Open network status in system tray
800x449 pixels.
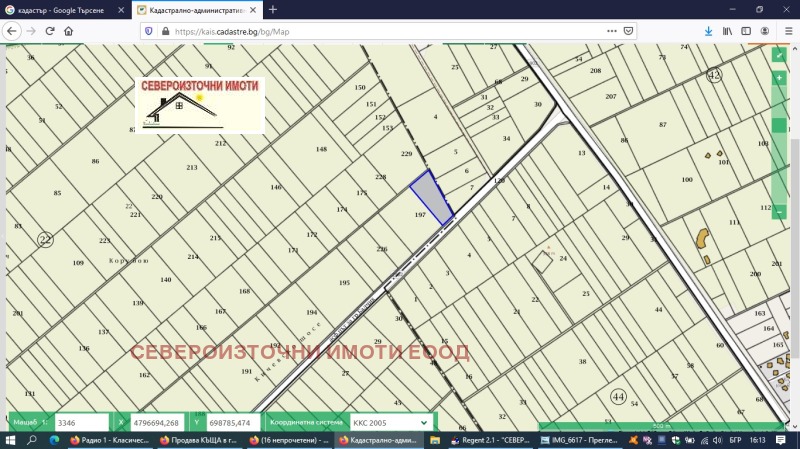pos(704,440)
